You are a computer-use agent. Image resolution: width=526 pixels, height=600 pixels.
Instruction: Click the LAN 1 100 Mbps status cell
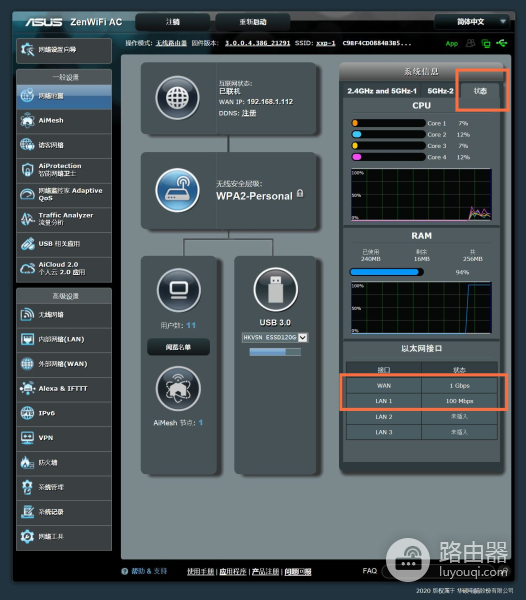[459, 401]
